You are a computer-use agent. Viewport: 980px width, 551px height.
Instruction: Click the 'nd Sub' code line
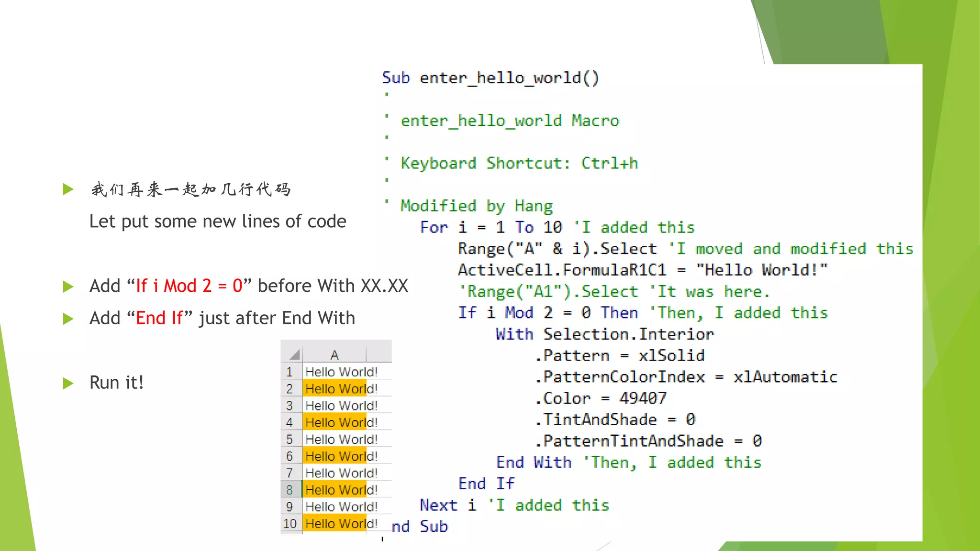[420, 526]
